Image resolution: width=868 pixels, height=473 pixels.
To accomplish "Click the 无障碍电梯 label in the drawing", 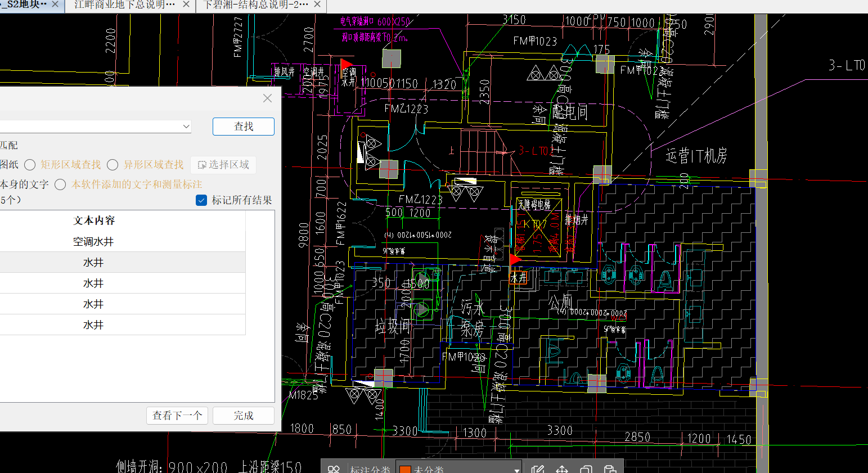I will 534,205.
